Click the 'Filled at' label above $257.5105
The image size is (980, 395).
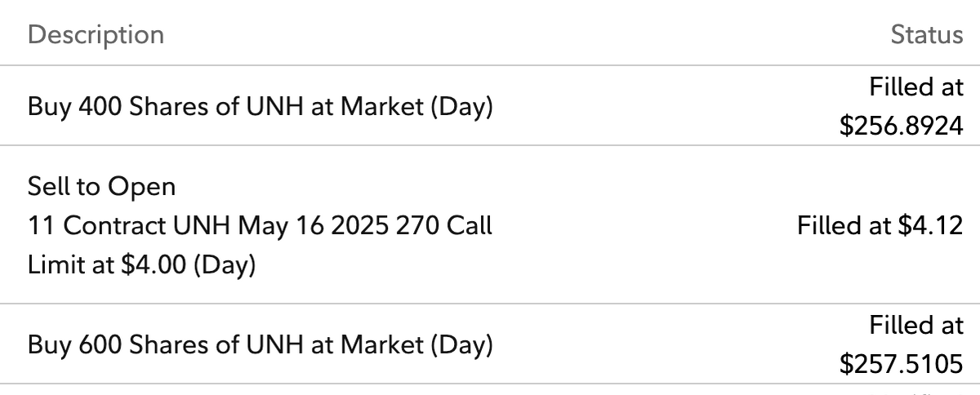(916, 325)
